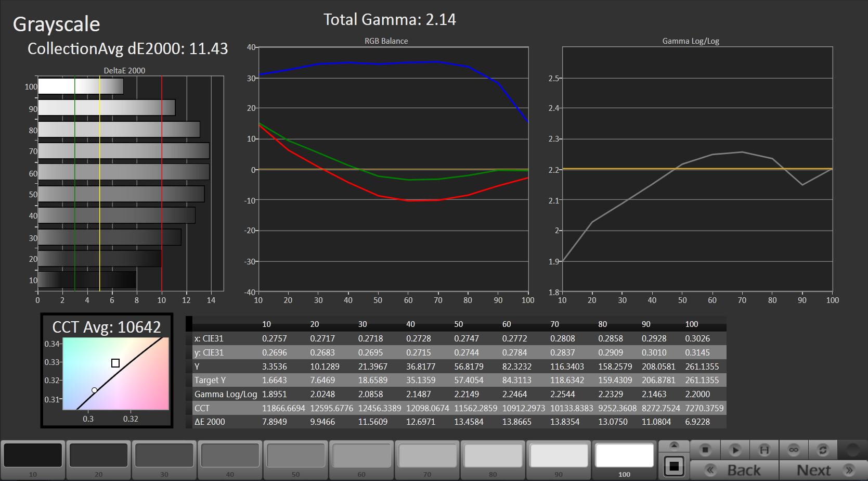Click the CCT value 7270.3759
The width and height of the screenshot is (868, 481).
(704, 408)
